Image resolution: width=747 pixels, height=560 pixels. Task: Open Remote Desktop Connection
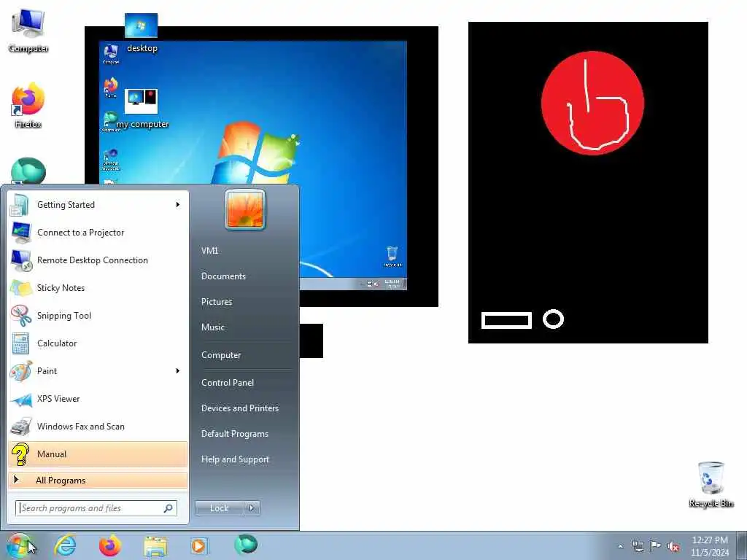(98, 260)
